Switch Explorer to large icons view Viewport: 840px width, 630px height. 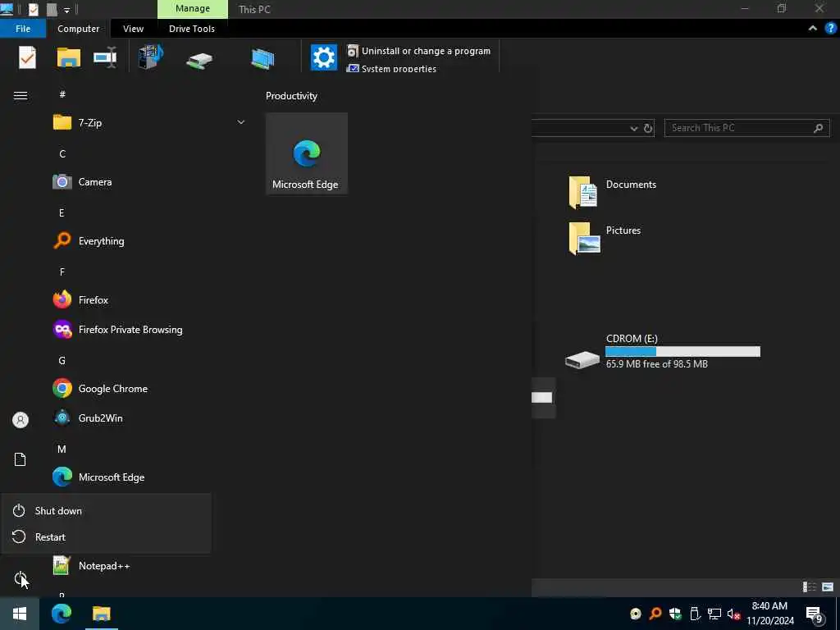pos(828,587)
